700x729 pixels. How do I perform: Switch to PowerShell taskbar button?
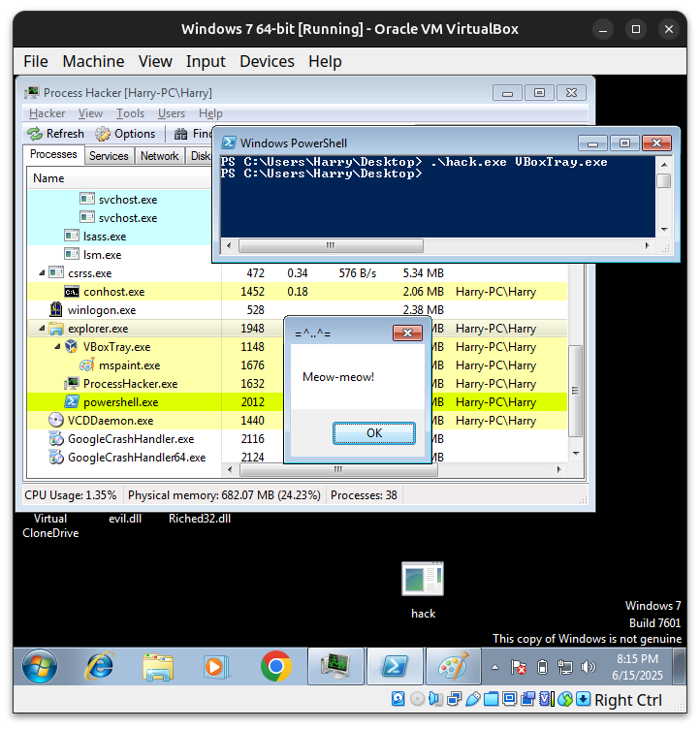(x=395, y=666)
